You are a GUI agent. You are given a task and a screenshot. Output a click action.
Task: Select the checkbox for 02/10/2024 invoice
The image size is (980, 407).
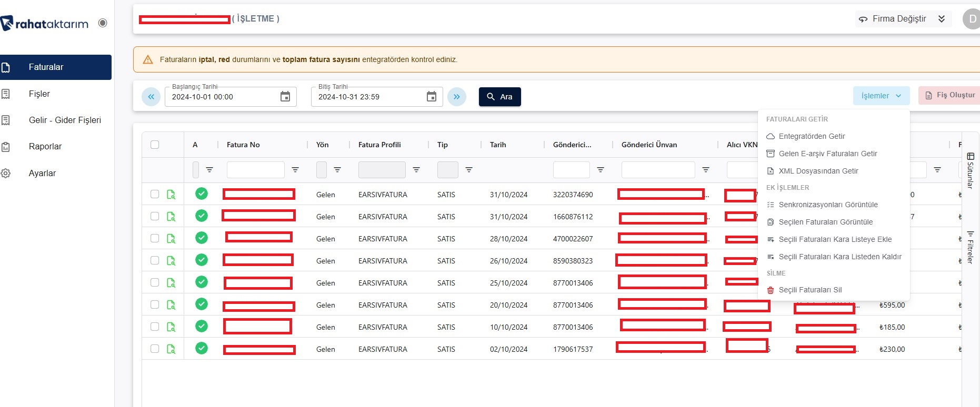click(x=155, y=349)
